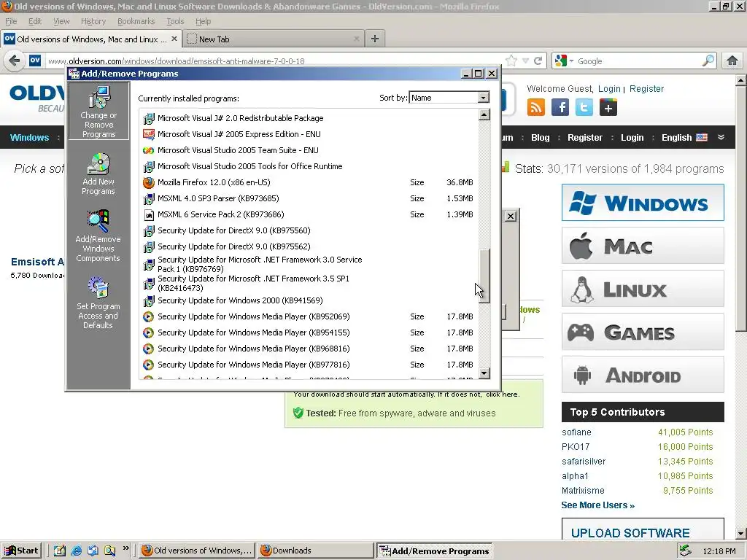Click the Firefox URL address field
This screenshot has width=747, height=560.
pos(274,61)
